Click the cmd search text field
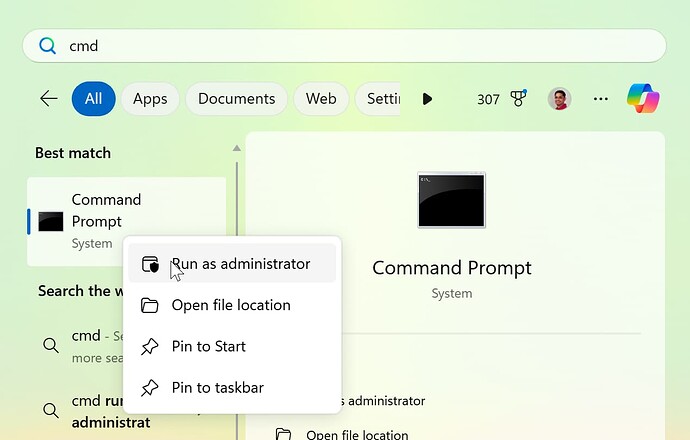This screenshot has width=690, height=440. pos(350,46)
